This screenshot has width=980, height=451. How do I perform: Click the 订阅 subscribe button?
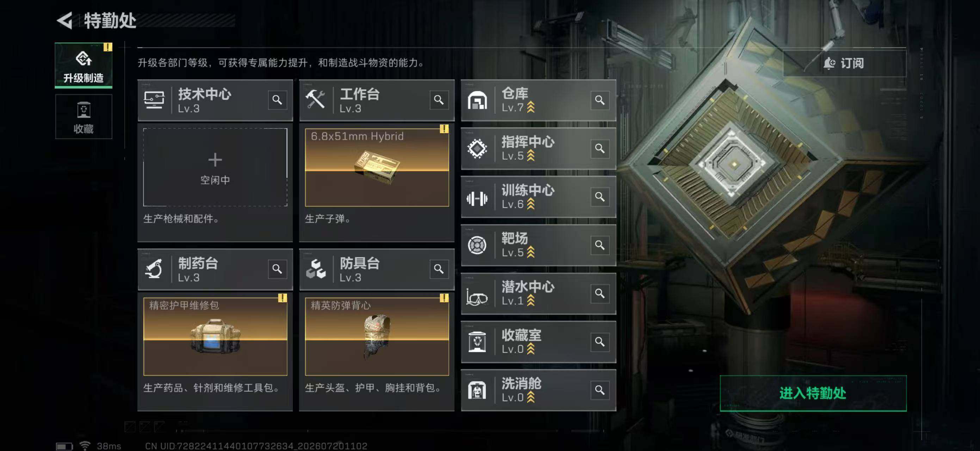coord(844,63)
